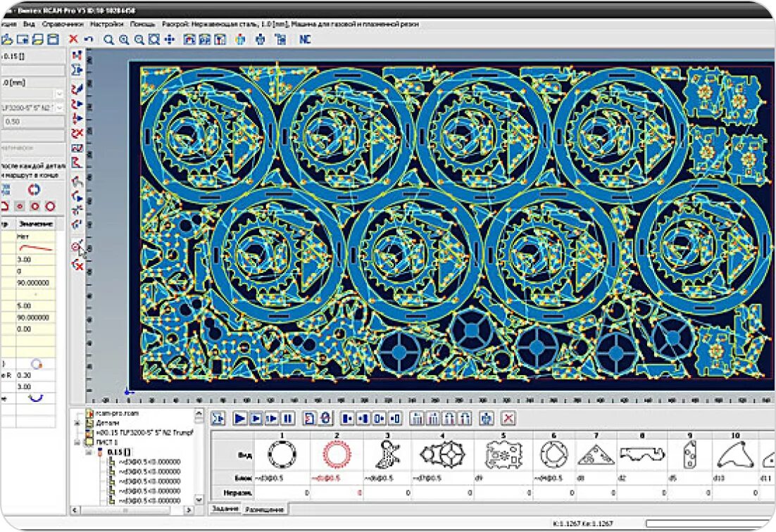776x532 pixels.
Task: Select part thumbnail number 1 ring
Action: pos(282,454)
